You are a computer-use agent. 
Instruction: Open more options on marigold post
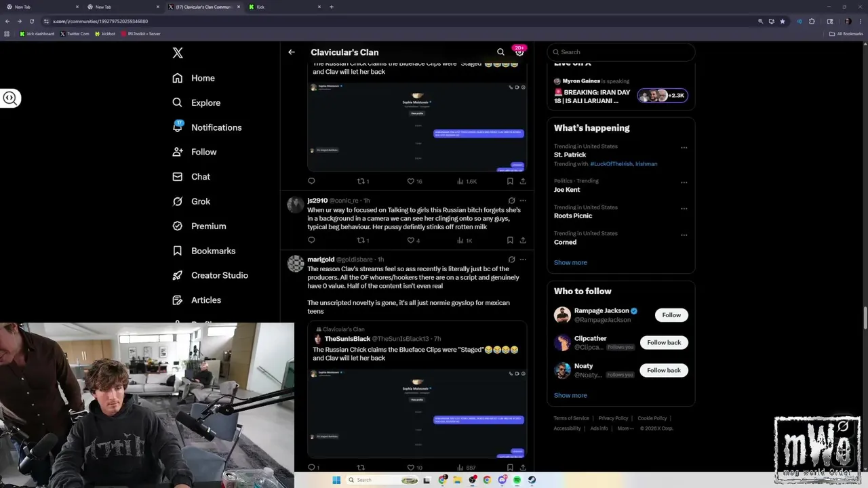coord(523,260)
